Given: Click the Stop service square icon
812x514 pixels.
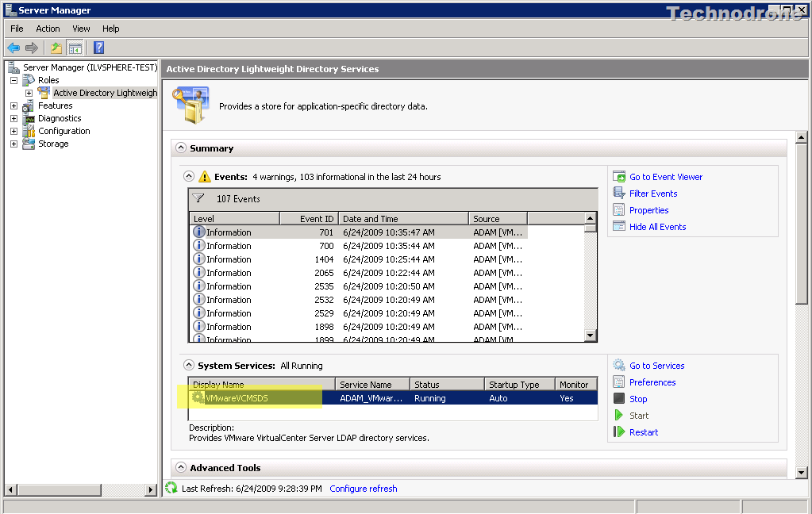Looking at the screenshot, I should pyautogui.click(x=619, y=398).
